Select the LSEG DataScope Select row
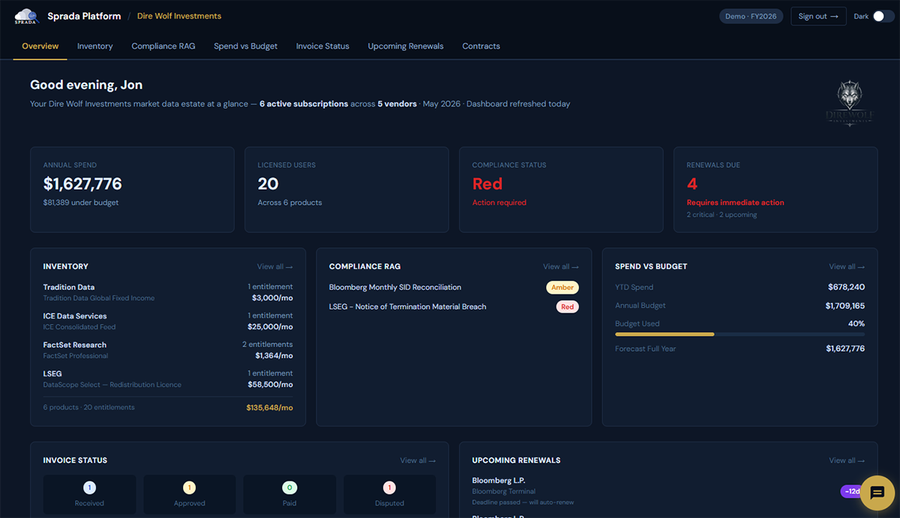 click(x=168, y=378)
